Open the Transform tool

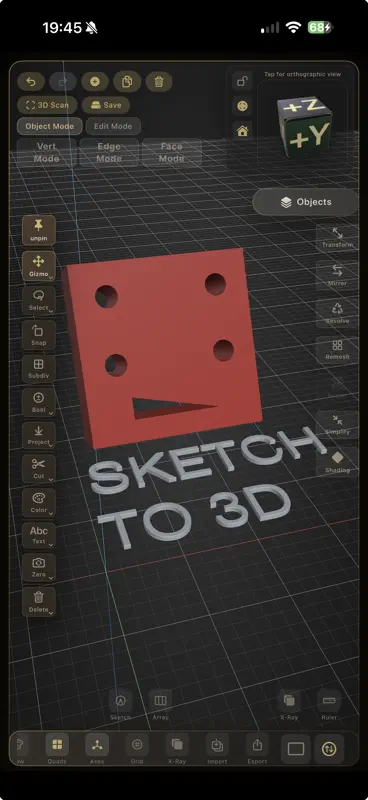(x=337, y=238)
